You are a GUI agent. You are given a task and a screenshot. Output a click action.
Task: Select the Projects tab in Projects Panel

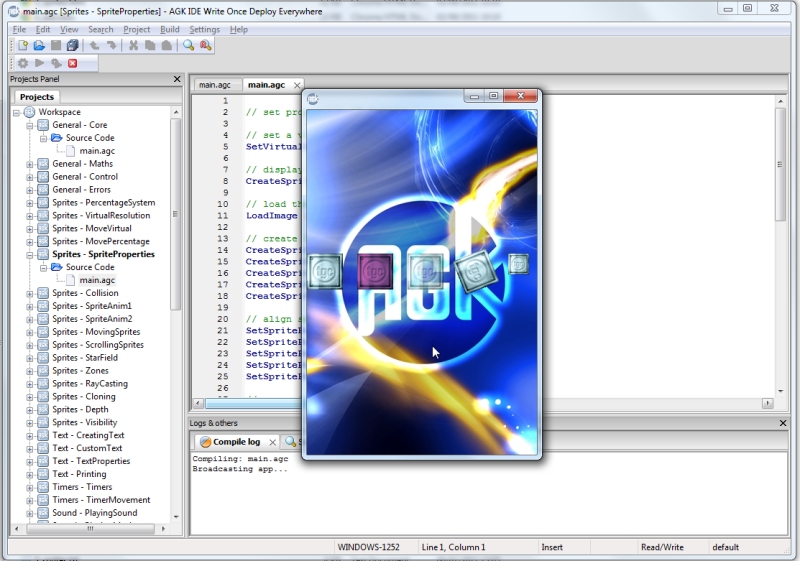coord(37,96)
